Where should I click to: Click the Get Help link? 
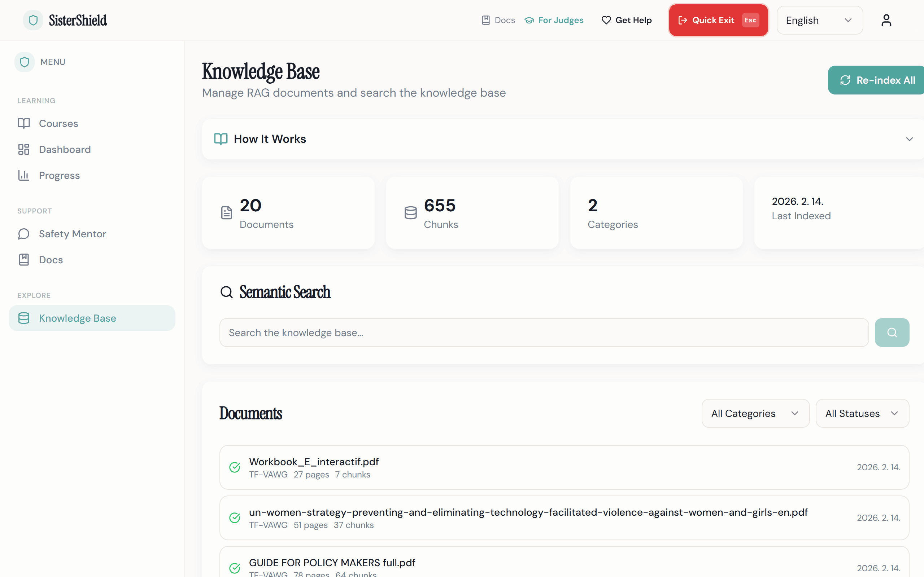(x=627, y=20)
